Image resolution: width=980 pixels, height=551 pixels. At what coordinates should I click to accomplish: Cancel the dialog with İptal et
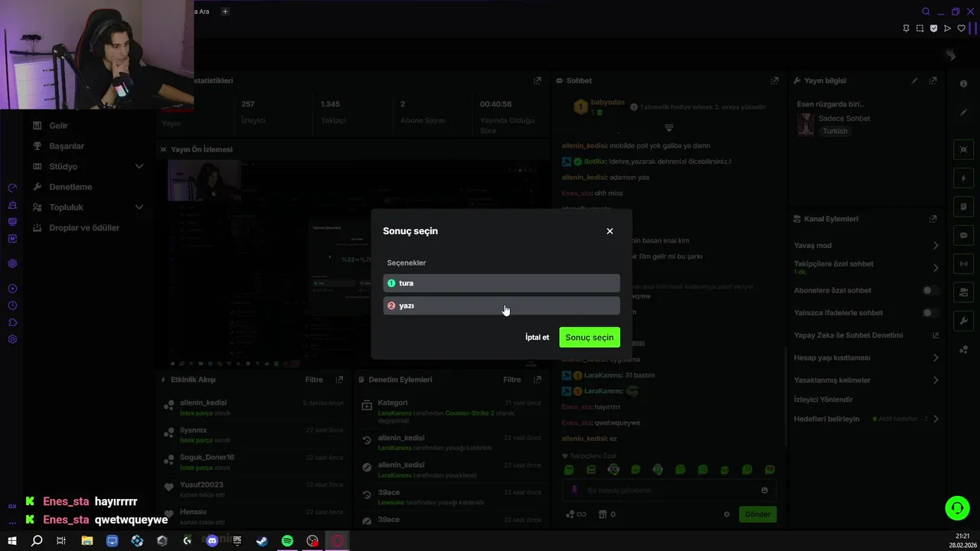537,337
